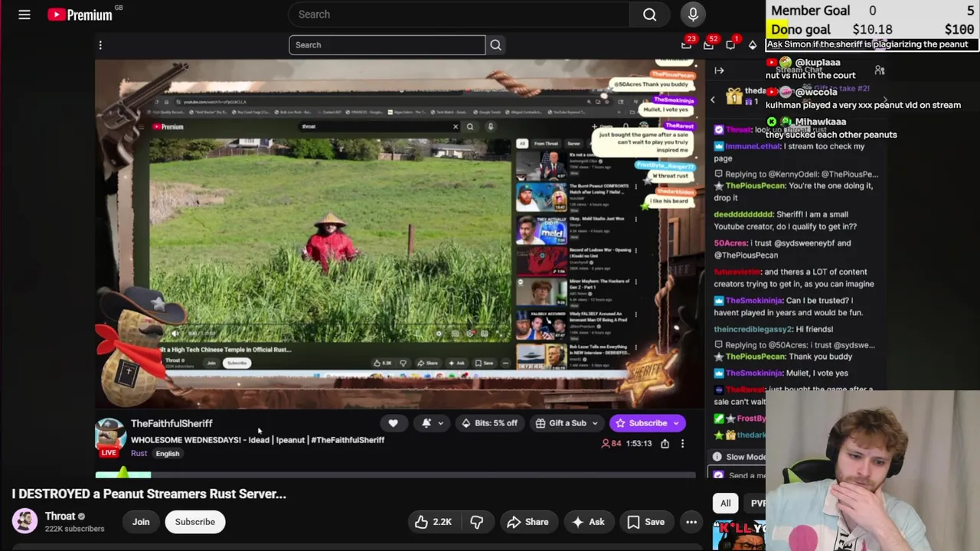Dislike the YouTube video
This screenshot has height=551, width=980.
click(x=477, y=522)
